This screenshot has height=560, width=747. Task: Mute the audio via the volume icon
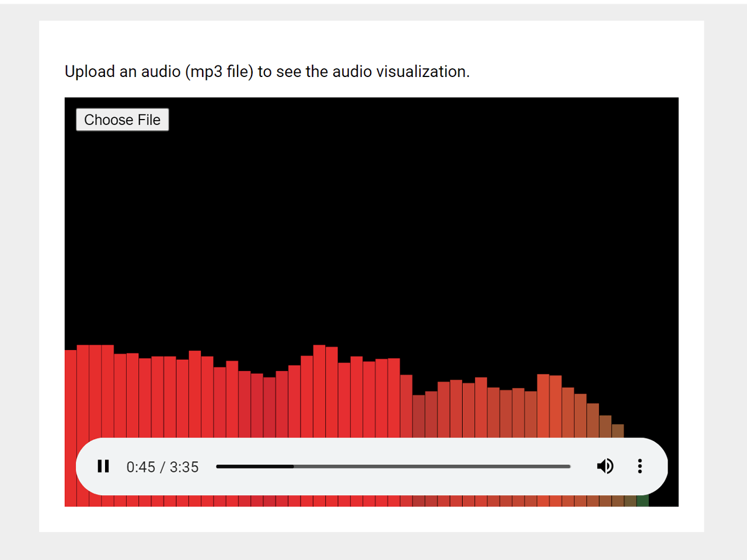[x=605, y=466]
